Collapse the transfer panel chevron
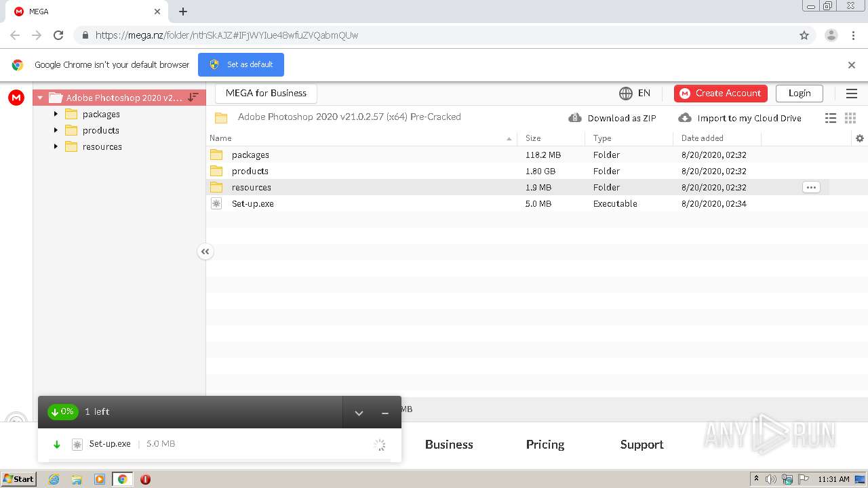The height and width of the screenshot is (488, 868). [359, 413]
